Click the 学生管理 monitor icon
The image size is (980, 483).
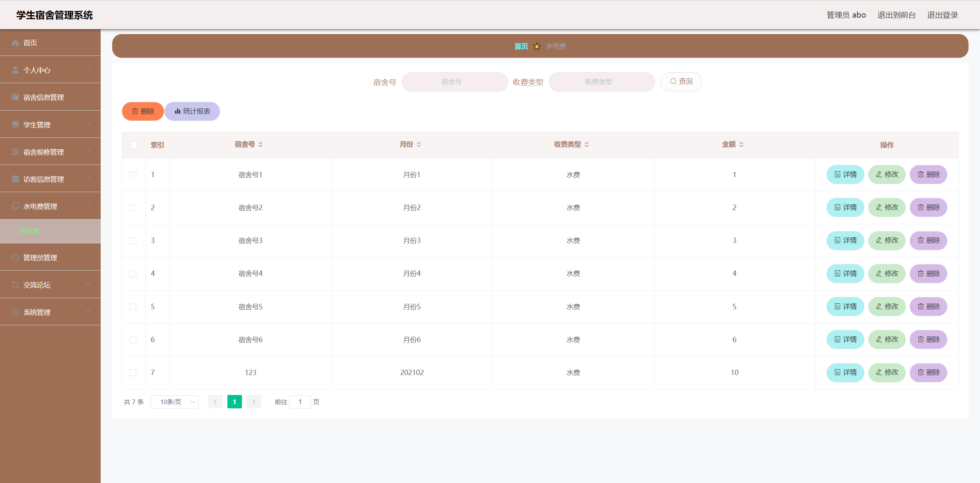tap(15, 124)
